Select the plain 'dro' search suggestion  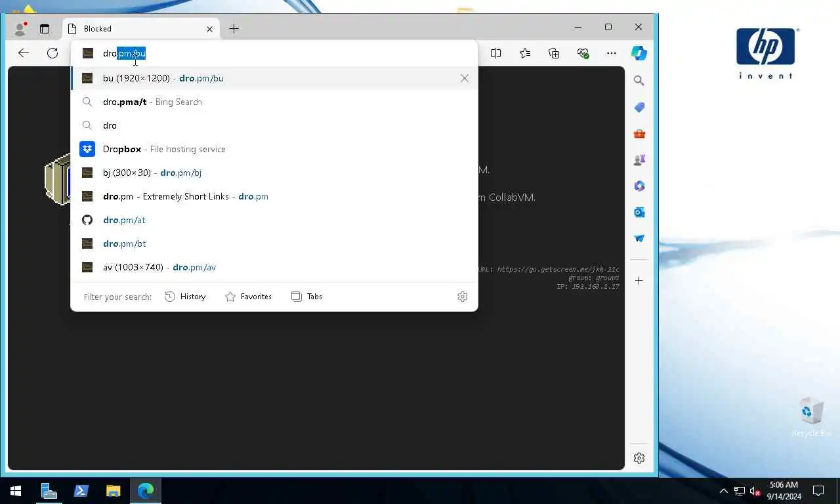click(x=274, y=125)
